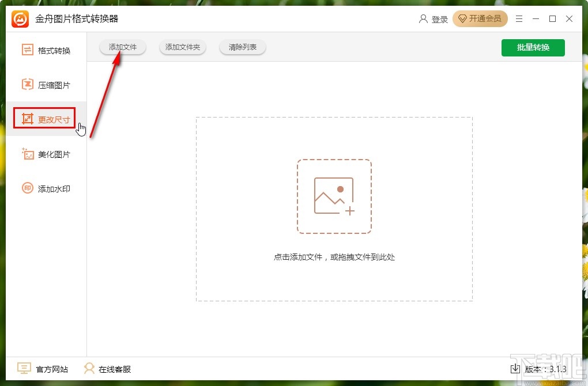Click the user login icon near 登录
This screenshot has height=386, width=588.
coord(422,18)
